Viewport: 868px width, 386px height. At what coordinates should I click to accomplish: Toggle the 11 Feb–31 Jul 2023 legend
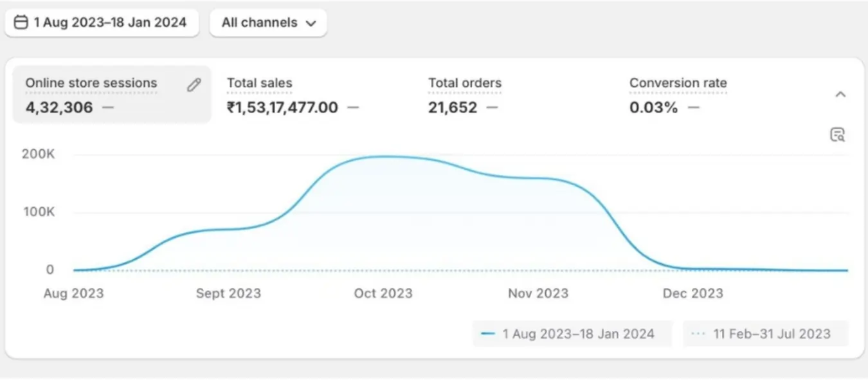766,334
